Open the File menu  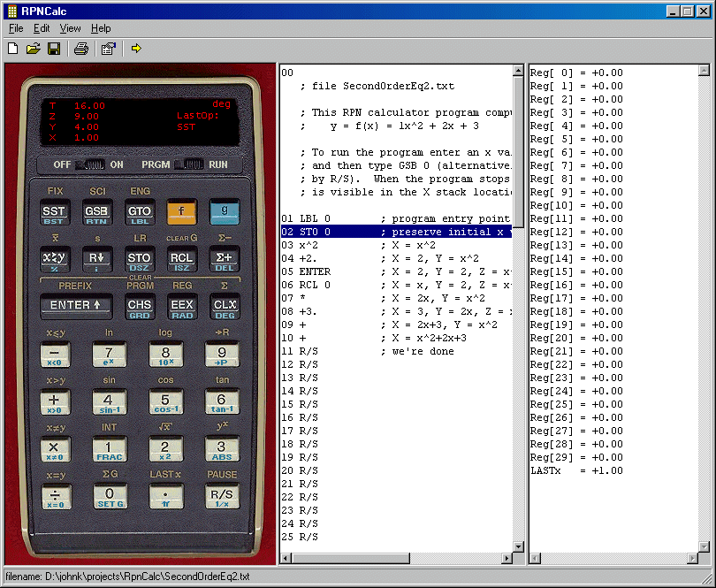tap(16, 28)
